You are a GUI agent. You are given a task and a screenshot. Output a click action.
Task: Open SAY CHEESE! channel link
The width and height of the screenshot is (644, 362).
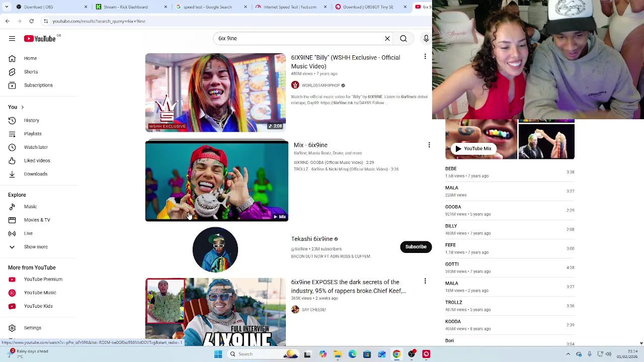coord(313,310)
